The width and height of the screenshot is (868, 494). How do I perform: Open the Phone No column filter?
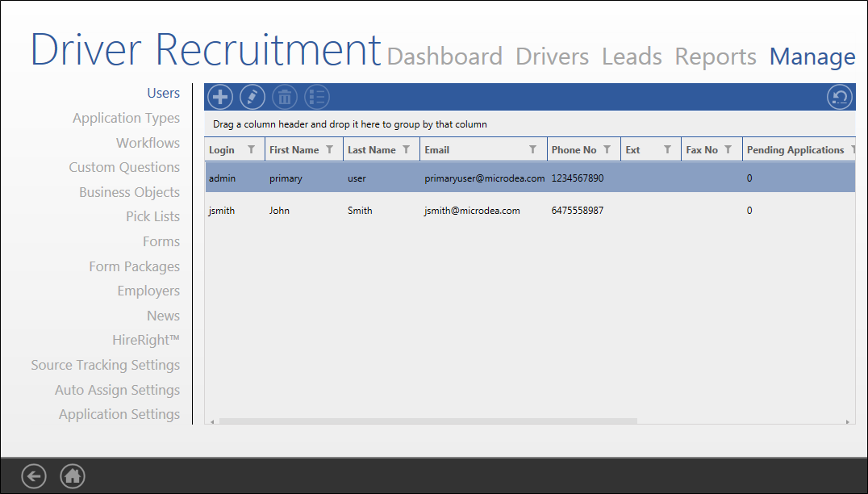[x=610, y=149]
